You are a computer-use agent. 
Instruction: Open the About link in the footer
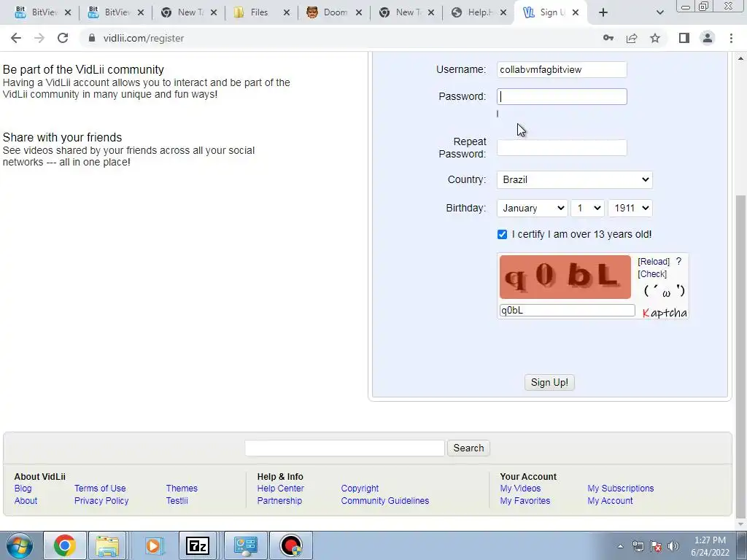[x=26, y=500]
